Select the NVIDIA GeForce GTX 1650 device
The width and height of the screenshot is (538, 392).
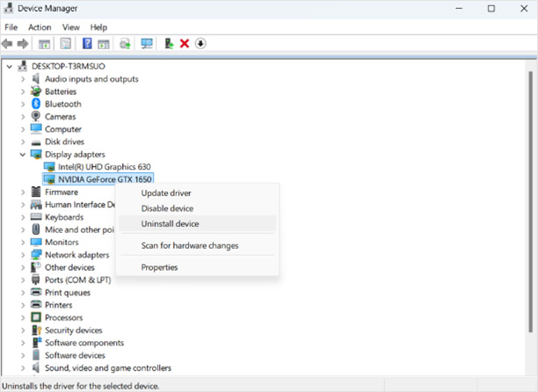pyautogui.click(x=98, y=179)
